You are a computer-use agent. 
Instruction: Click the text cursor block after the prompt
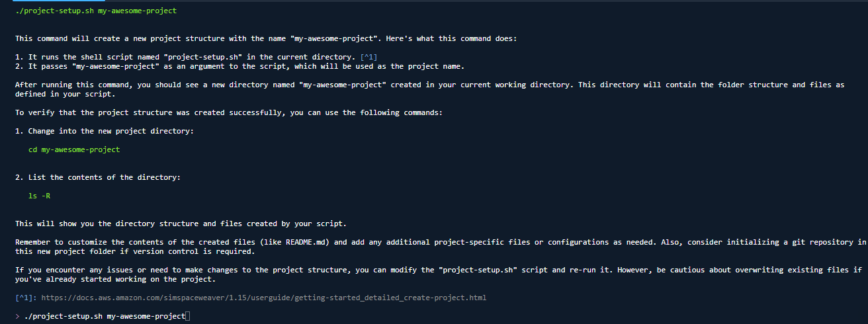point(188,317)
